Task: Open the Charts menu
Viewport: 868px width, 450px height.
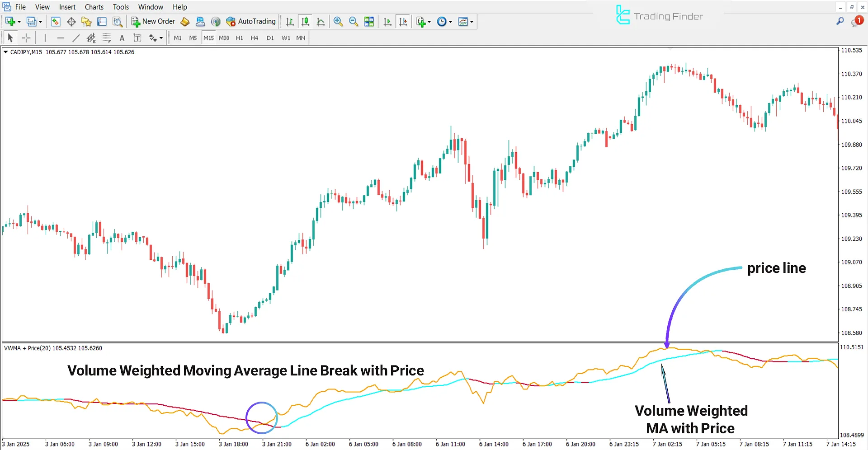Action: tap(94, 7)
